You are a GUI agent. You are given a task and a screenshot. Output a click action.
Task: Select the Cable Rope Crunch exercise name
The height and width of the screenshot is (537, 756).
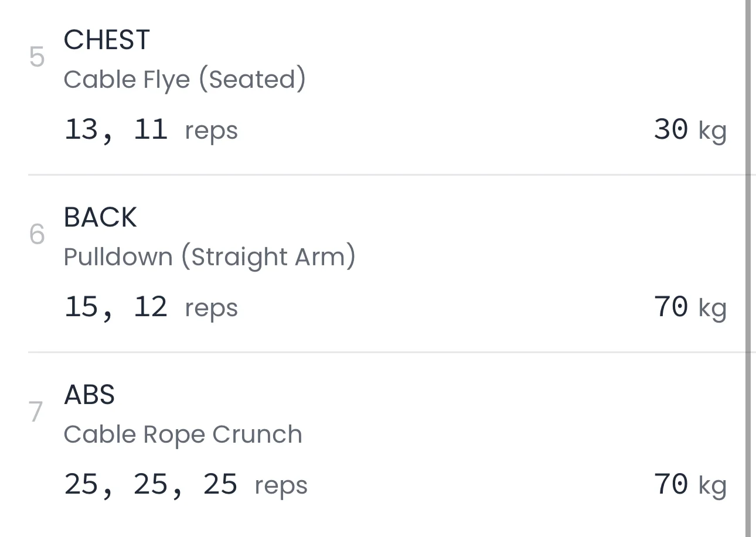pos(183,435)
